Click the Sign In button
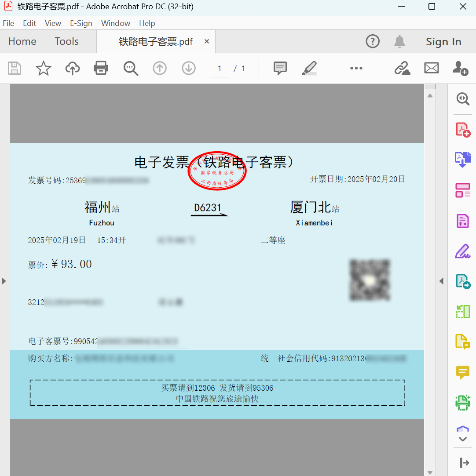Viewport: 476px width, 476px height. point(443,41)
